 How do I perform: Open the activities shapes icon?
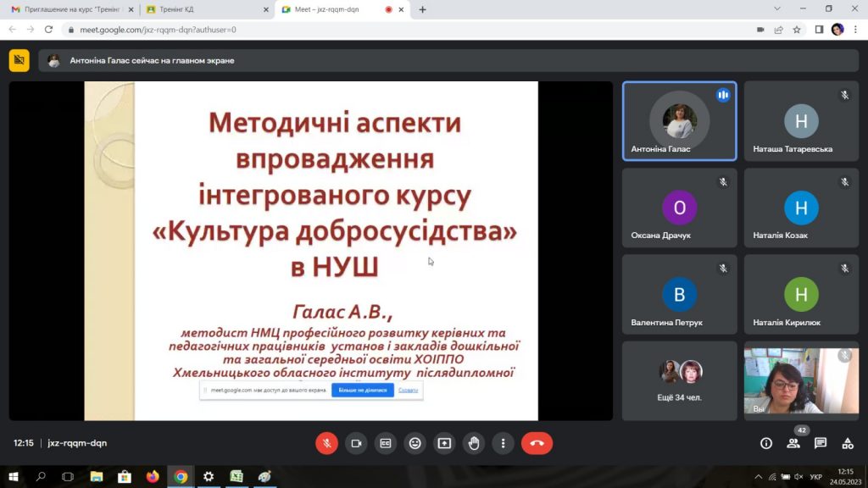pyautogui.click(x=848, y=443)
